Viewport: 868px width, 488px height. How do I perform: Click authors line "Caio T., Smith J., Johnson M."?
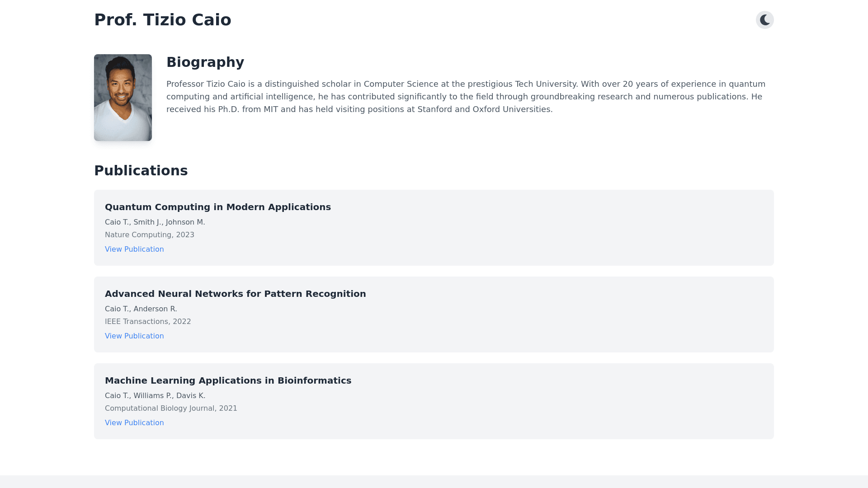click(155, 222)
